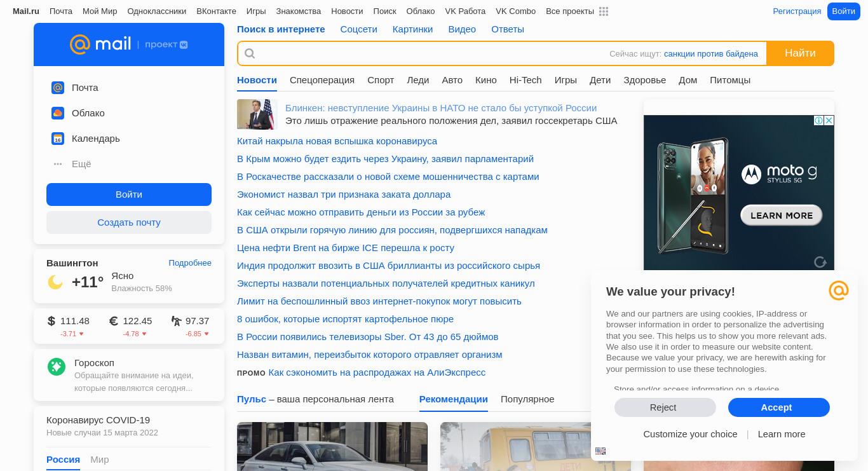
Task: Switch search to Картинки
Action: (x=413, y=29)
